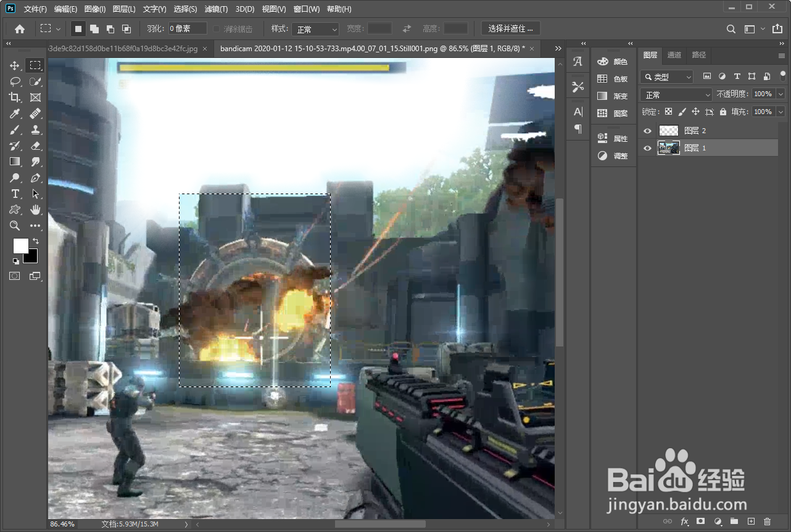Click the 选择并遮住 button

pos(510,29)
